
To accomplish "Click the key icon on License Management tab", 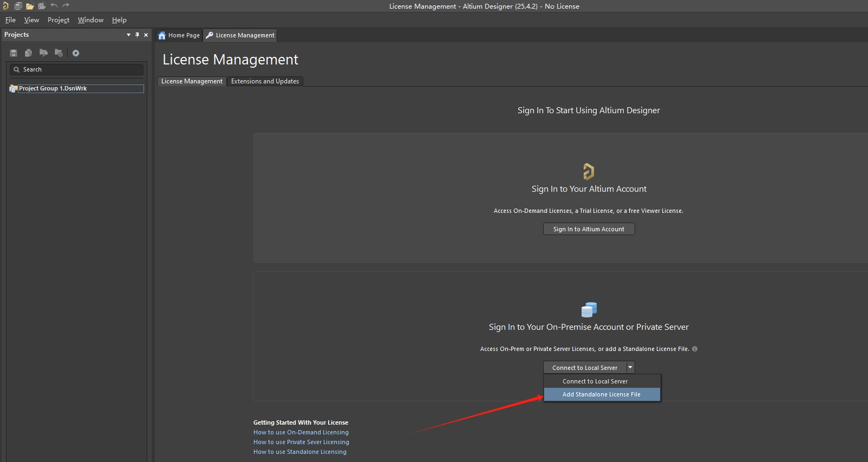I will coord(210,35).
